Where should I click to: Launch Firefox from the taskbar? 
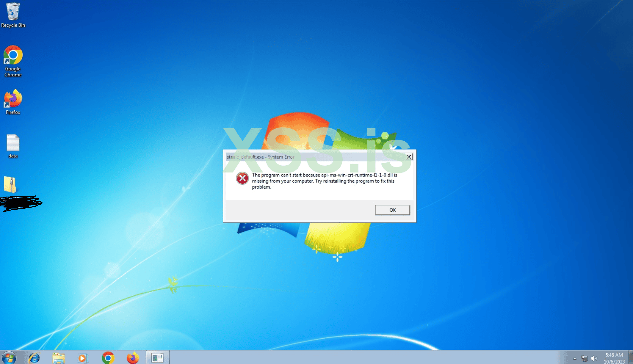pos(133,357)
